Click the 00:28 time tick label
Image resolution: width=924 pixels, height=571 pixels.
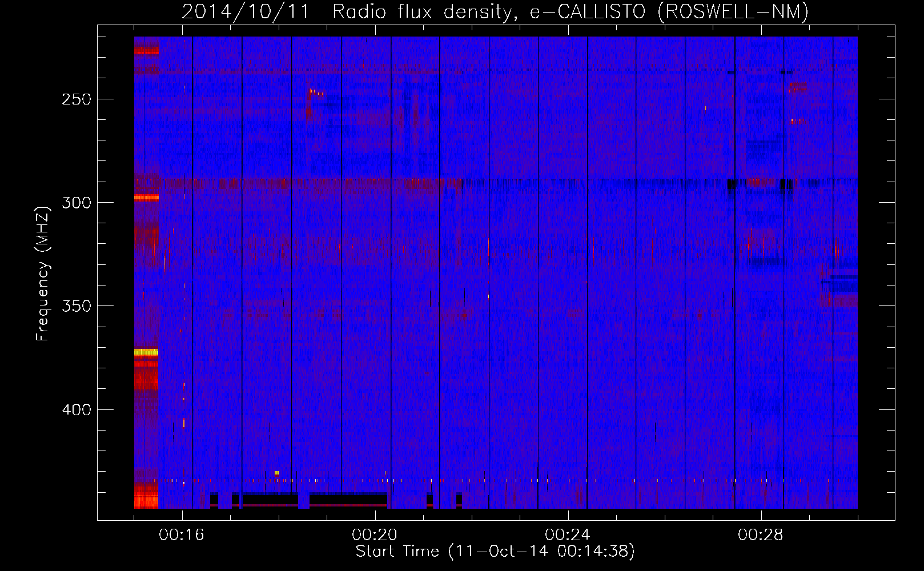[x=761, y=535]
